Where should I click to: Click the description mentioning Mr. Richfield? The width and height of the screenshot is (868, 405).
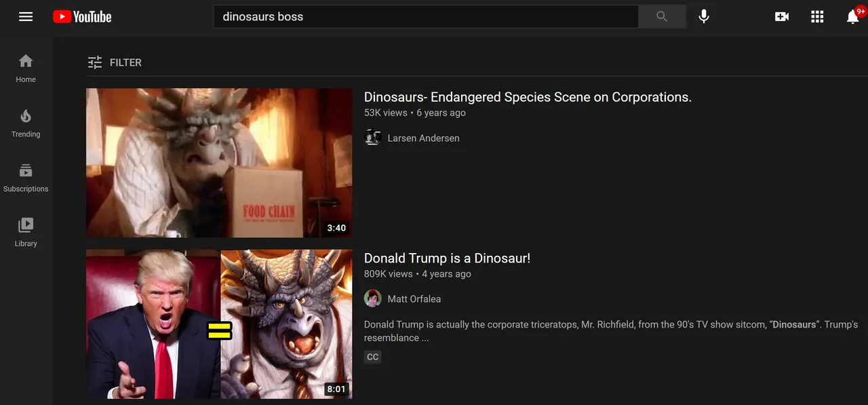pyautogui.click(x=611, y=331)
